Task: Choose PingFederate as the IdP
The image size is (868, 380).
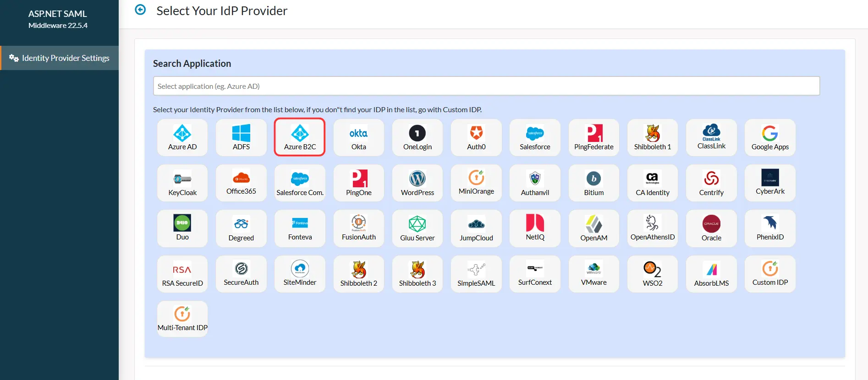Action: [x=594, y=137]
